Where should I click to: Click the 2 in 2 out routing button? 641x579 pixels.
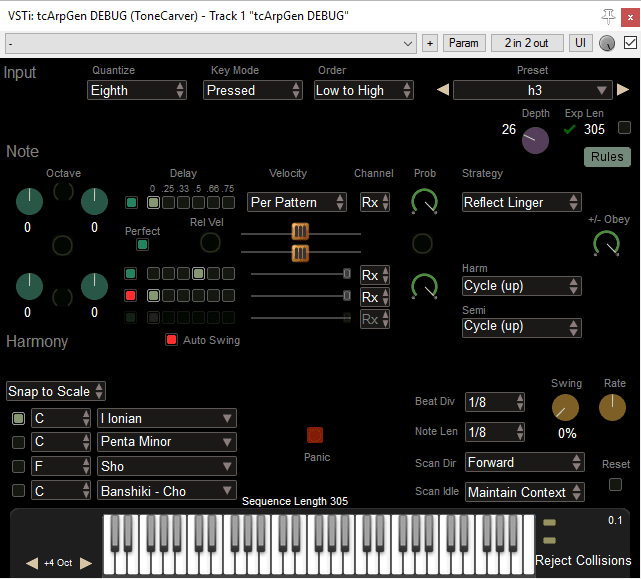pyautogui.click(x=527, y=43)
